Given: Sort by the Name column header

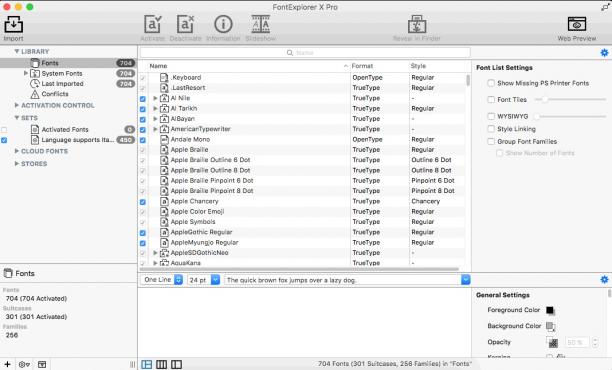Looking at the screenshot, I should click(x=248, y=66).
